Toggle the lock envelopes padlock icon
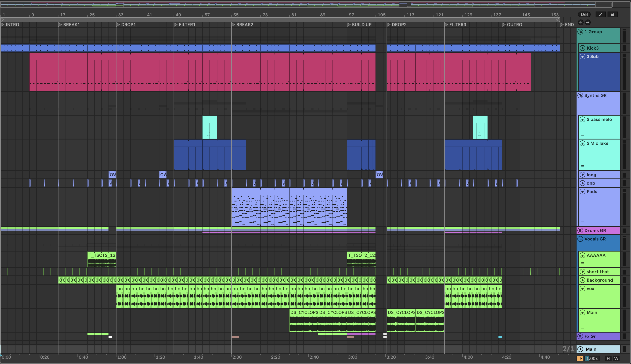This screenshot has height=364, width=631. click(x=612, y=14)
